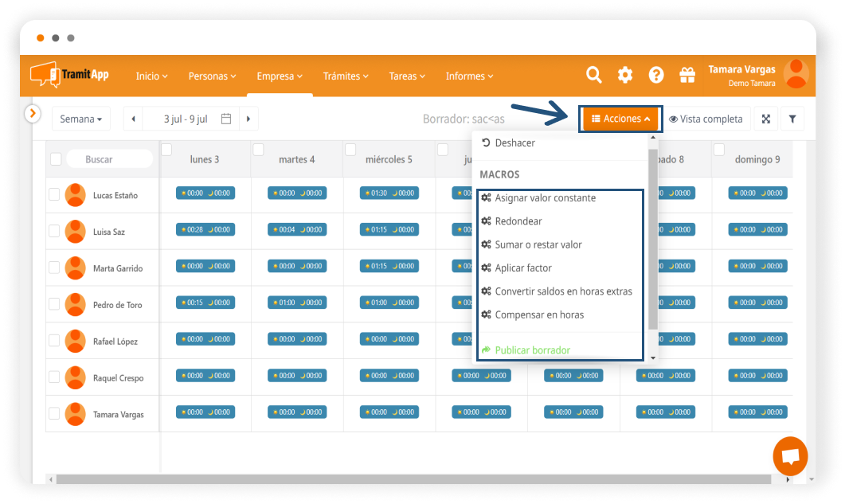
Task: Choose Asignar valor constante macro
Action: tap(545, 197)
